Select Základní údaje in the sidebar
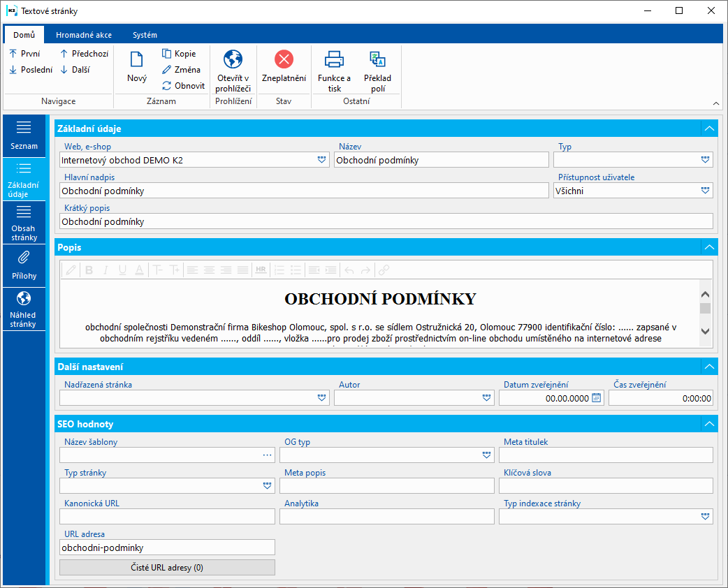Image resolution: width=728 pixels, height=588 pixels. [x=24, y=179]
